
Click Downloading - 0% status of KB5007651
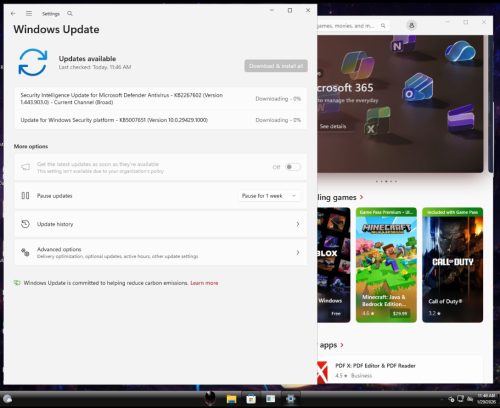click(x=278, y=120)
